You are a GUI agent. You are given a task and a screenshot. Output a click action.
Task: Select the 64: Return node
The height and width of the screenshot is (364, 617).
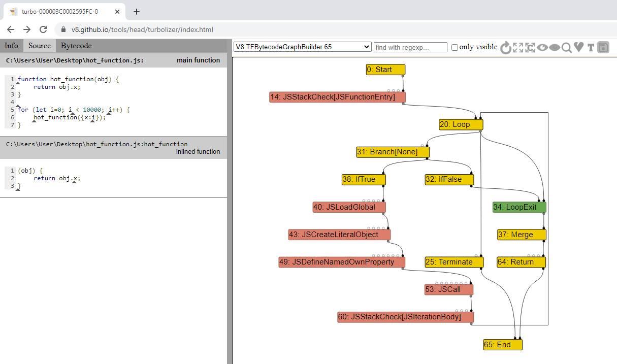(522, 262)
